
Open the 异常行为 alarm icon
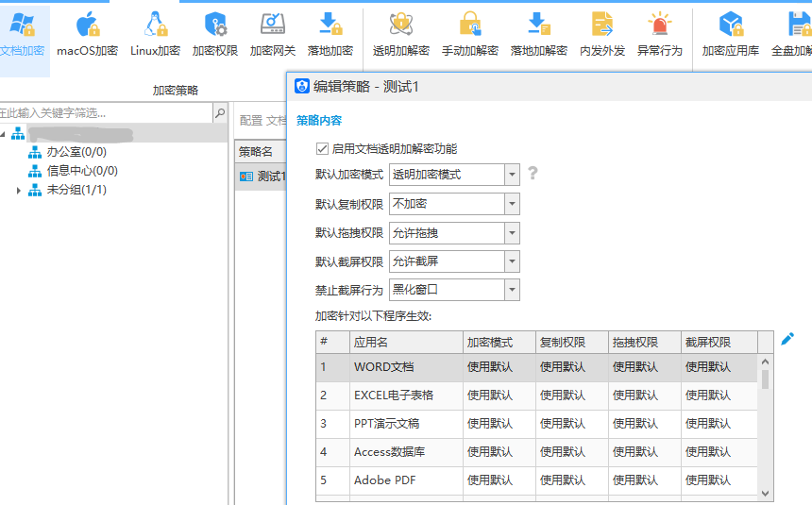point(660,25)
